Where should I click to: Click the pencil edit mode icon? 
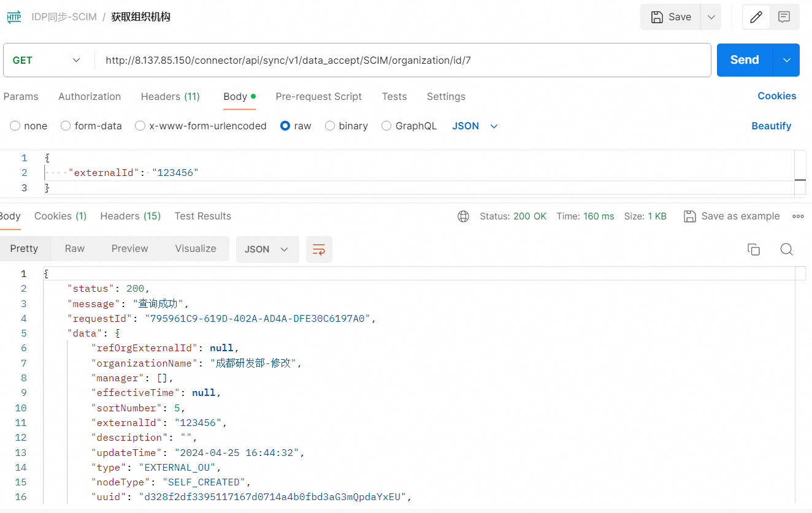click(756, 17)
